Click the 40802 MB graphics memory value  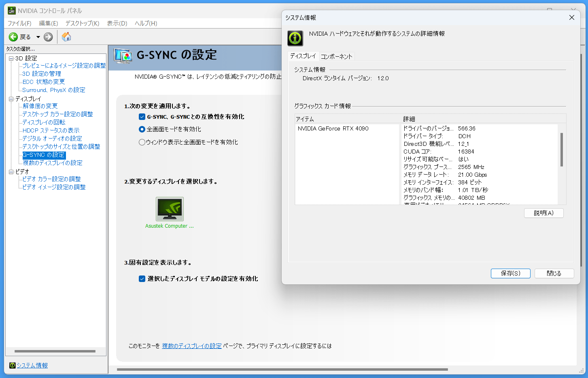[x=471, y=198]
